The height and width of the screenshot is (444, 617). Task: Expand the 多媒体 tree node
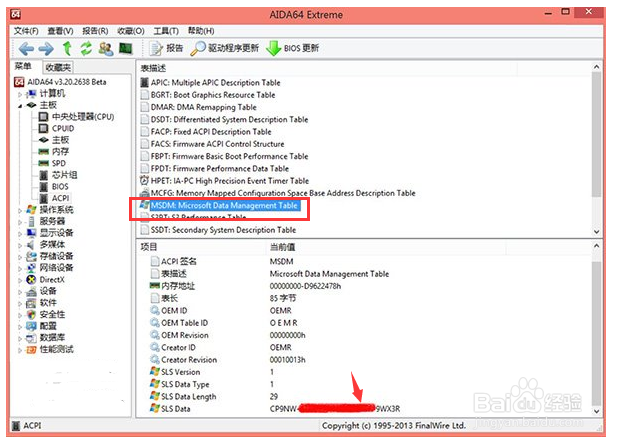click(20, 245)
